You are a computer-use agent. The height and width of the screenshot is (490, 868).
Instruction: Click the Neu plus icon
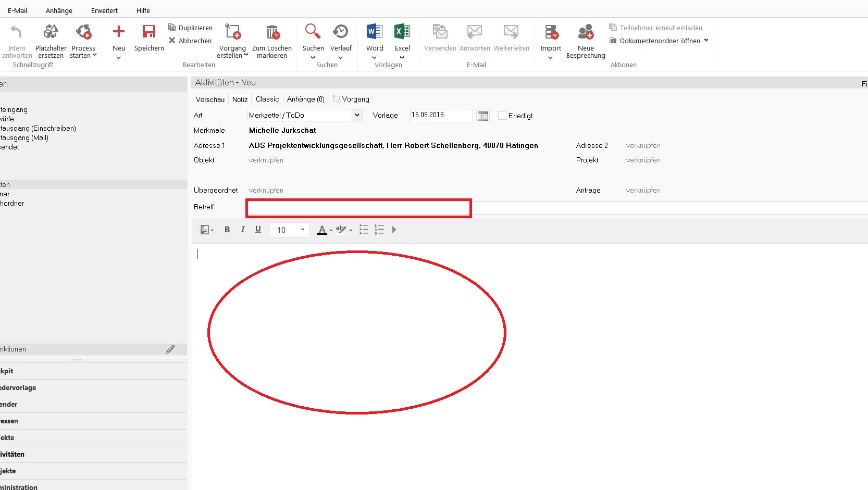tap(119, 32)
